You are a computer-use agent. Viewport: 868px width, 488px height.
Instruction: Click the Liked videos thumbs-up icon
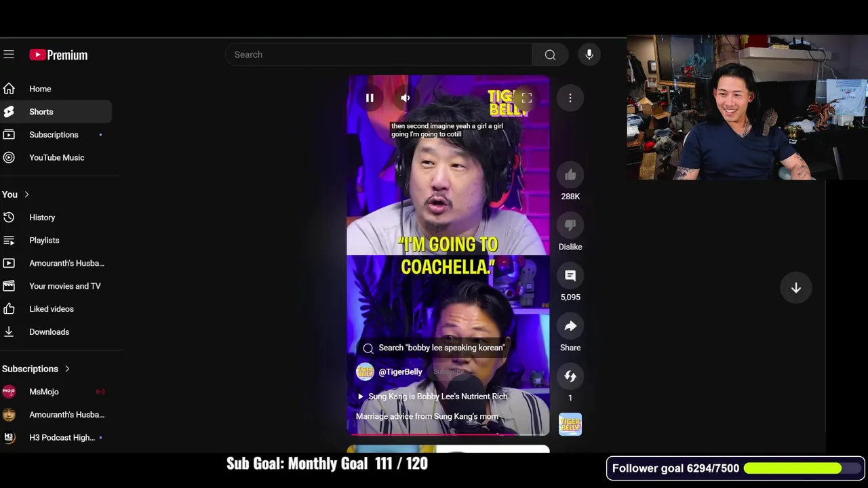pyautogui.click(x=9, y=309)
